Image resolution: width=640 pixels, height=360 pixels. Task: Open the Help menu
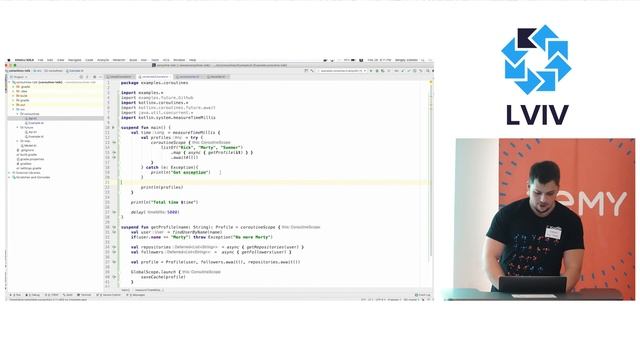point(192,60)
